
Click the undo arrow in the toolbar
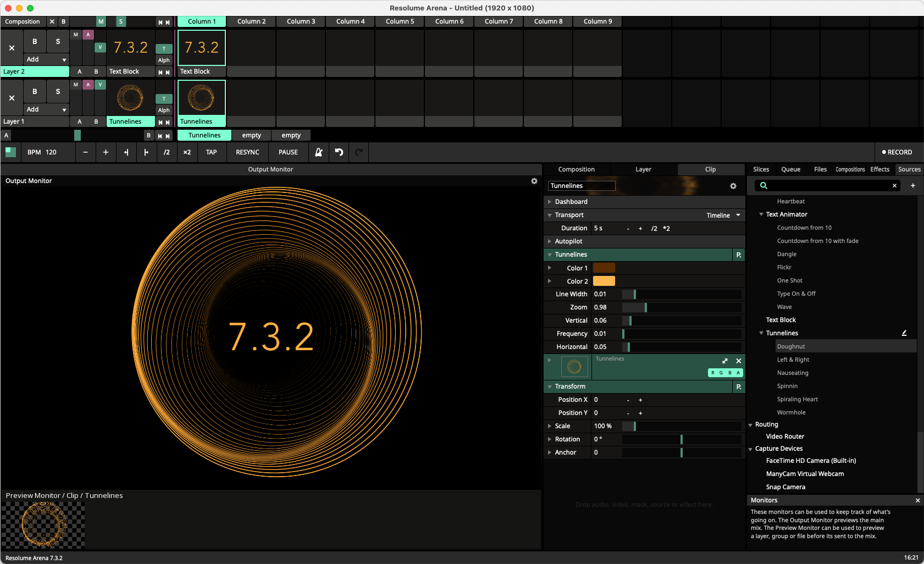(x=339, y=152)
